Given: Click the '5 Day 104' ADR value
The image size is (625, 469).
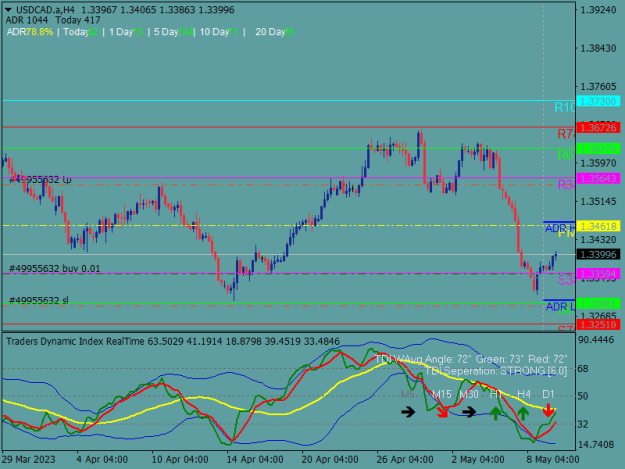Looking at the screenshot, I should click(173, 32).
